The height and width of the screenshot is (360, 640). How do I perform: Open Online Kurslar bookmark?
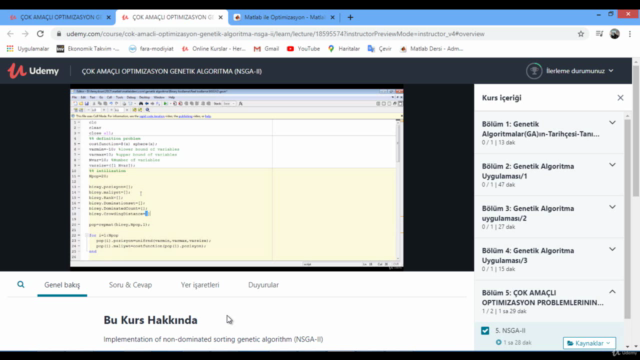213,49
